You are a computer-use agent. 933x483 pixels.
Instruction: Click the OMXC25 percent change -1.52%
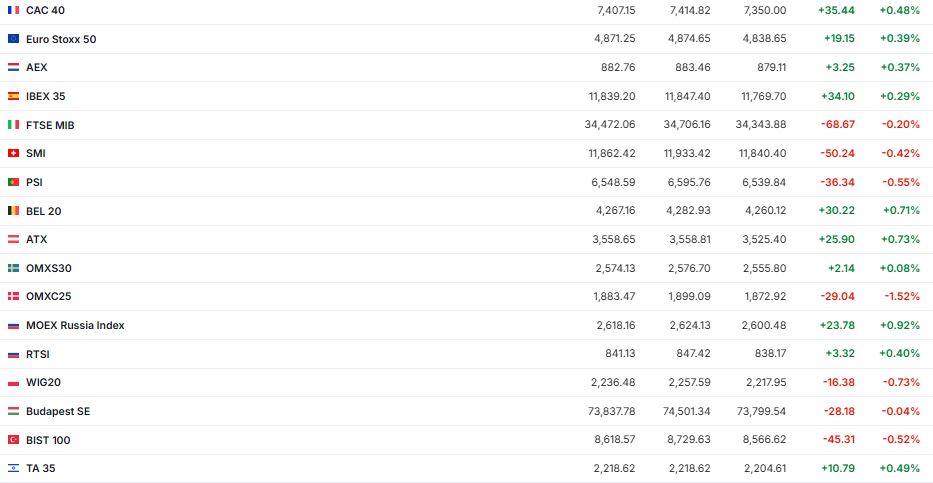click(900, 296)
